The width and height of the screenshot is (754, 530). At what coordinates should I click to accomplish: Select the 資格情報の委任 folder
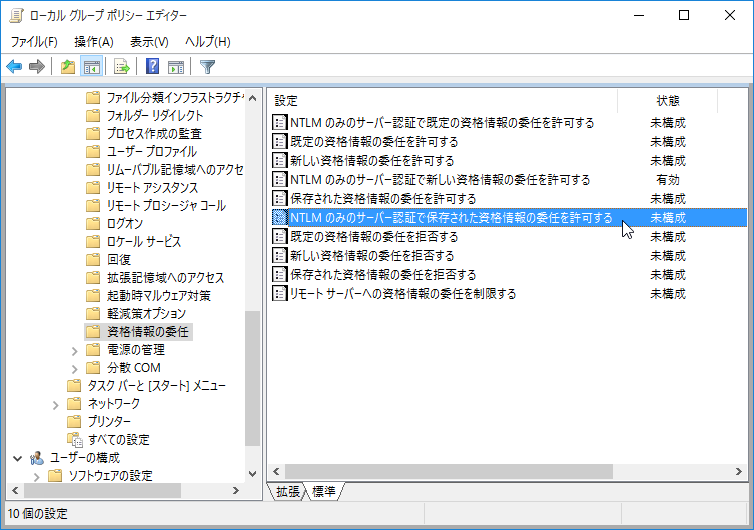[x=138, y=332]
